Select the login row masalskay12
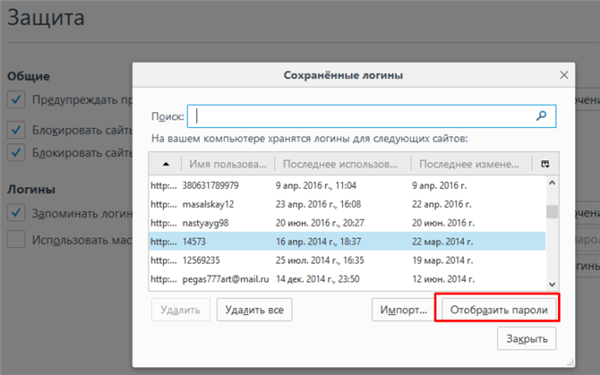Screen dimensions: 600x375 tap(347, 204)
